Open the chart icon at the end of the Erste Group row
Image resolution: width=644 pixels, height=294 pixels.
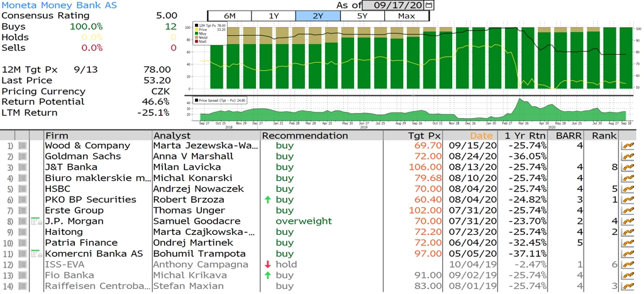[x=628, y=210]
